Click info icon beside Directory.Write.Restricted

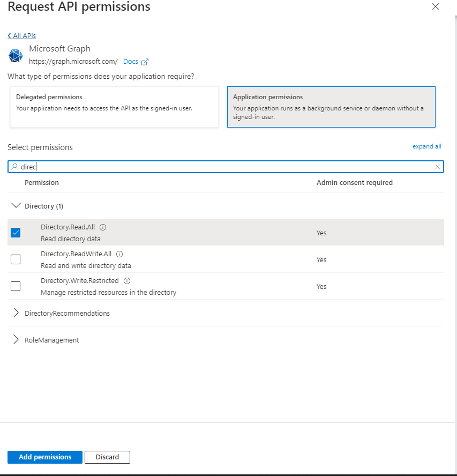coord(127,281)
